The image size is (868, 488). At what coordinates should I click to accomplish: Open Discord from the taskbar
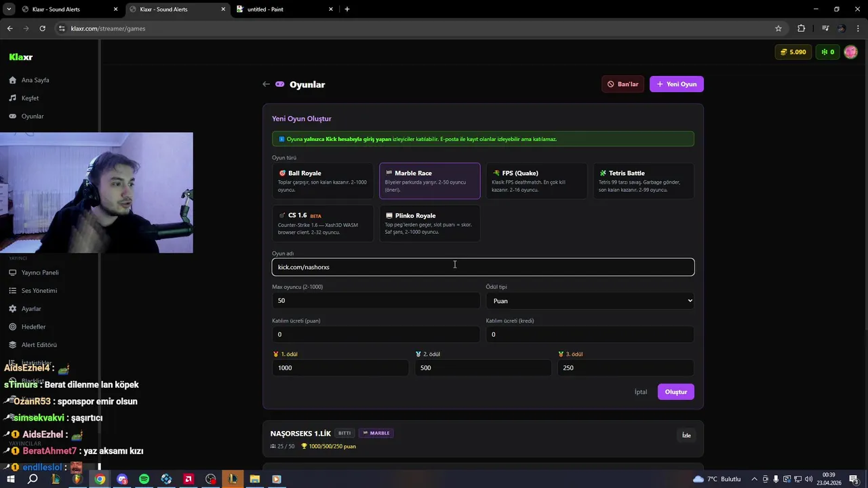122,479
